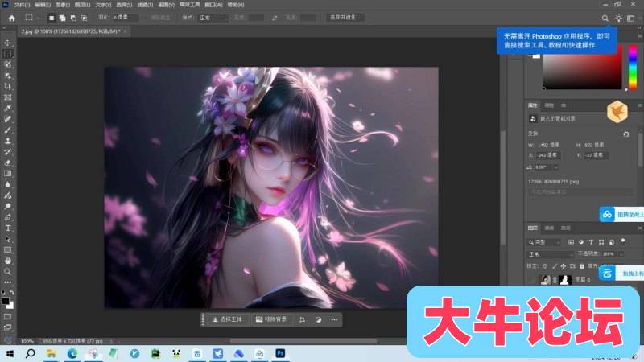Select the Spot Healing Brush tool

(x=7, y=119)
